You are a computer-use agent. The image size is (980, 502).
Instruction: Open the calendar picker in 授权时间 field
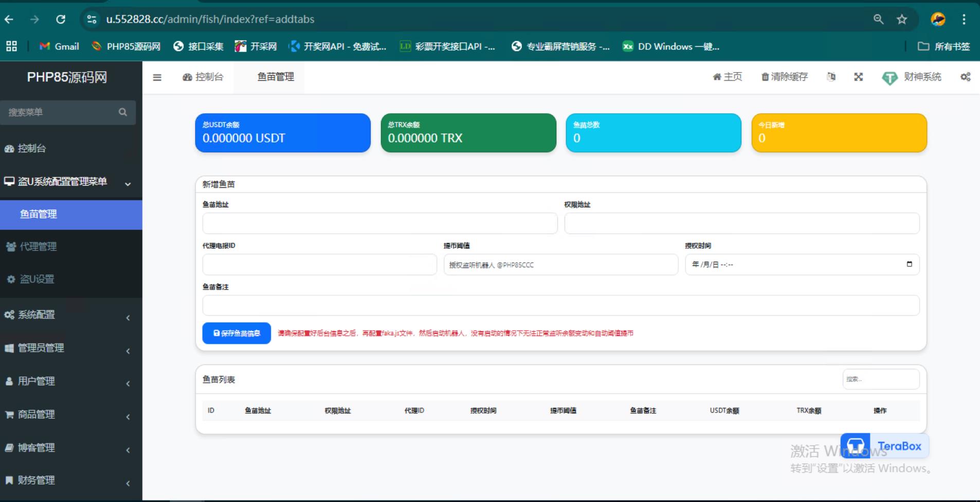point(909,264)
